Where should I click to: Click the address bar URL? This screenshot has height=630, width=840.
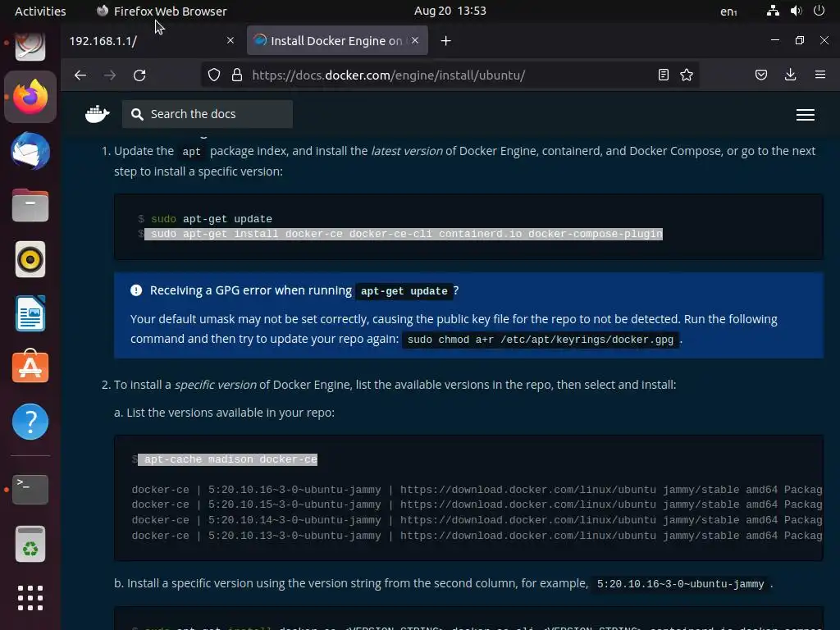pyautogui.click(x=388, y=75)
